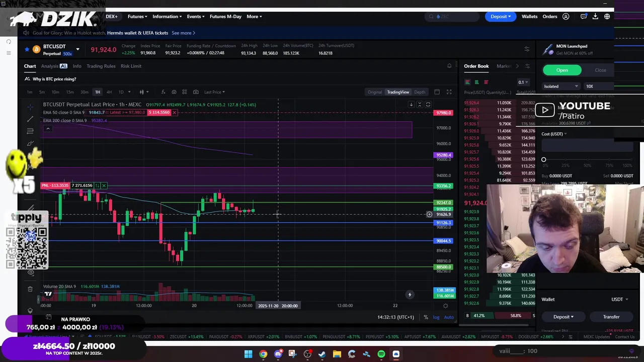This screenshot has height=362, width=644.
Task: Open order book settings sliders icon
Action: click(527, 66)
